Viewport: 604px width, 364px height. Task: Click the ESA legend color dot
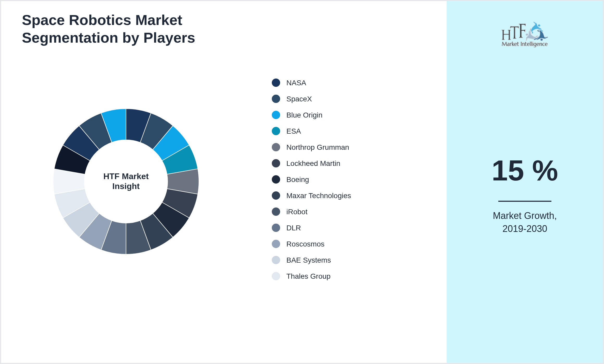tap(276, 131)
